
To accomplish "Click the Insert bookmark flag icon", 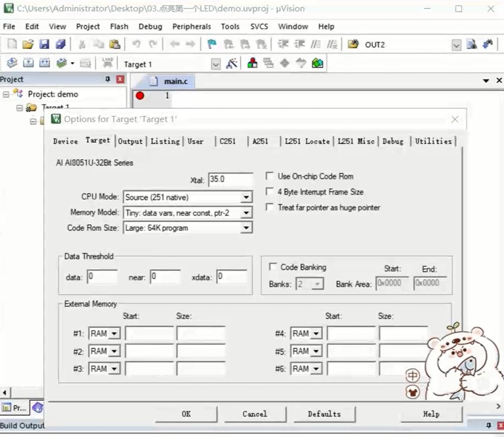I will point(212,44).
